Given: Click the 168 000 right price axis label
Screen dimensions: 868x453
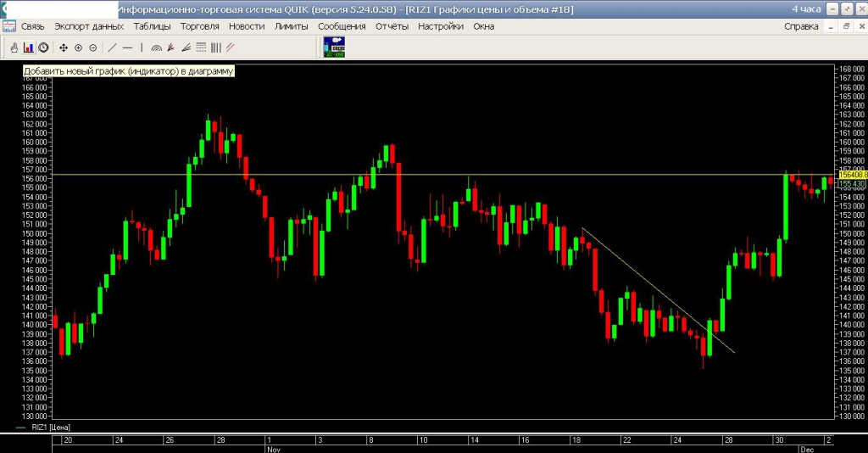Looking at the screenshot, I should [853, 69].
